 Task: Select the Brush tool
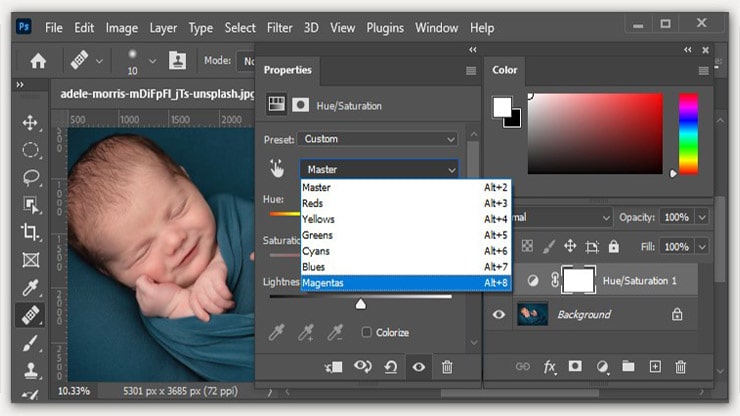coord(30,343)
